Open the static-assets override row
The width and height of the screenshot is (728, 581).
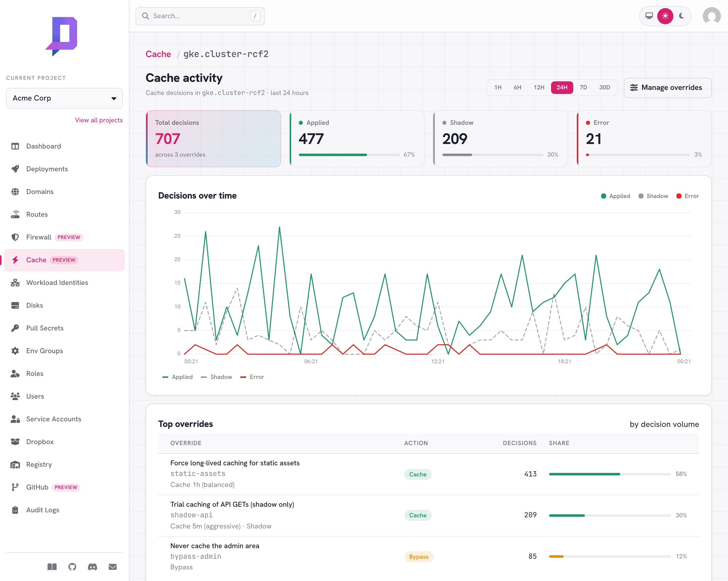coord(428,474)
